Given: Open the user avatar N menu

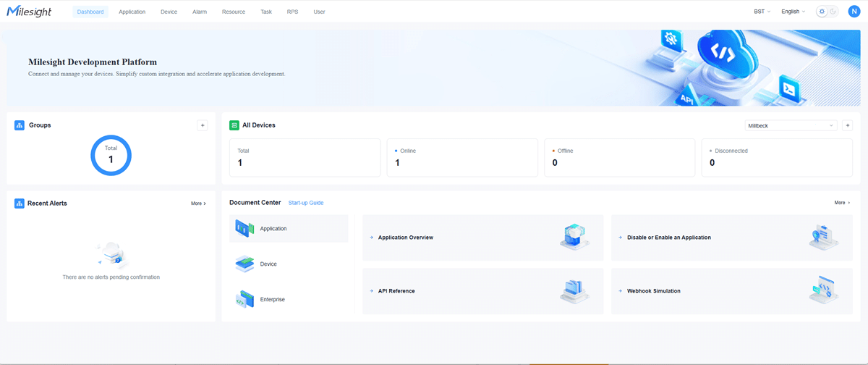Looking at the screenshot, I should click(854, 12).
